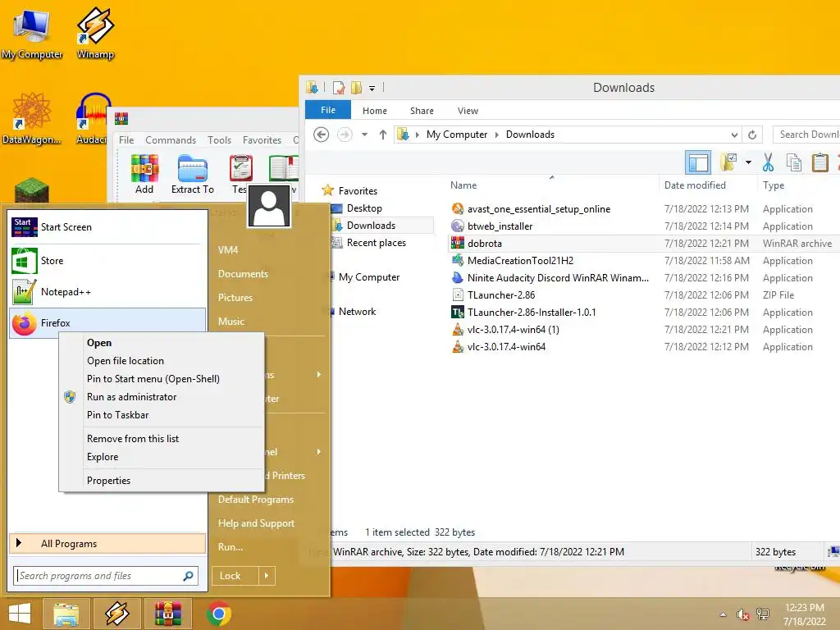Click the search magnifier in Start menu
This screenshot has height=630, width=840.
pos(188,576)
